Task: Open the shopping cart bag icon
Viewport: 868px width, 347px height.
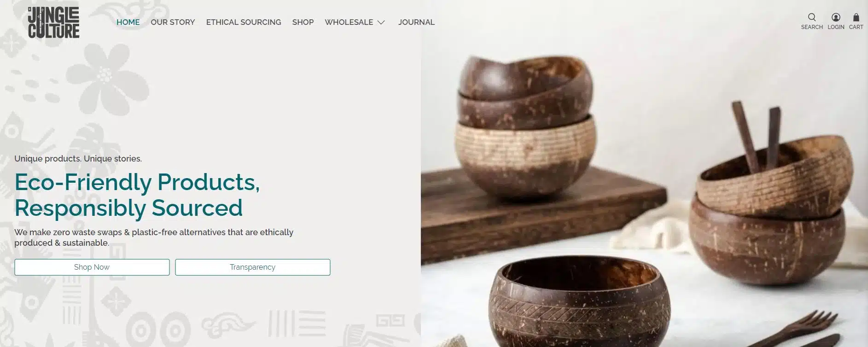Action: click(x=856, y=17)
